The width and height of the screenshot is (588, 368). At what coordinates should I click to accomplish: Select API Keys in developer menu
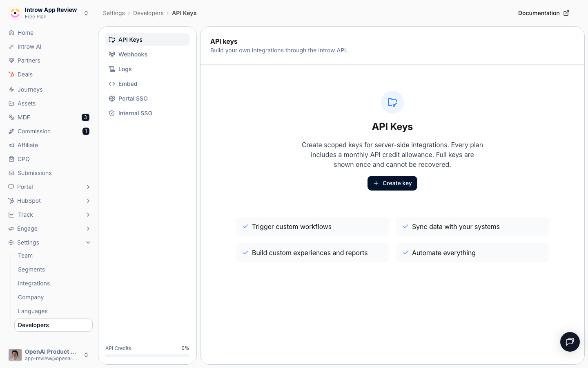tap(147, 40)
